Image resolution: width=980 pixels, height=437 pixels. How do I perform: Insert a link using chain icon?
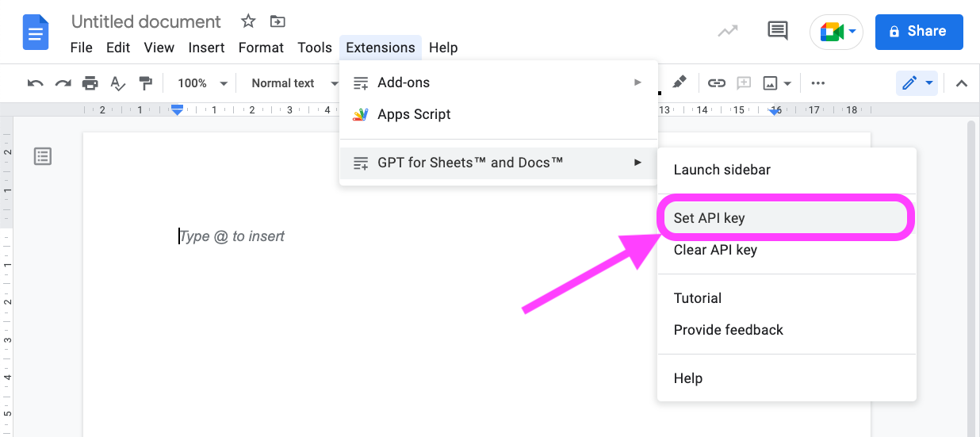[717, 83]
